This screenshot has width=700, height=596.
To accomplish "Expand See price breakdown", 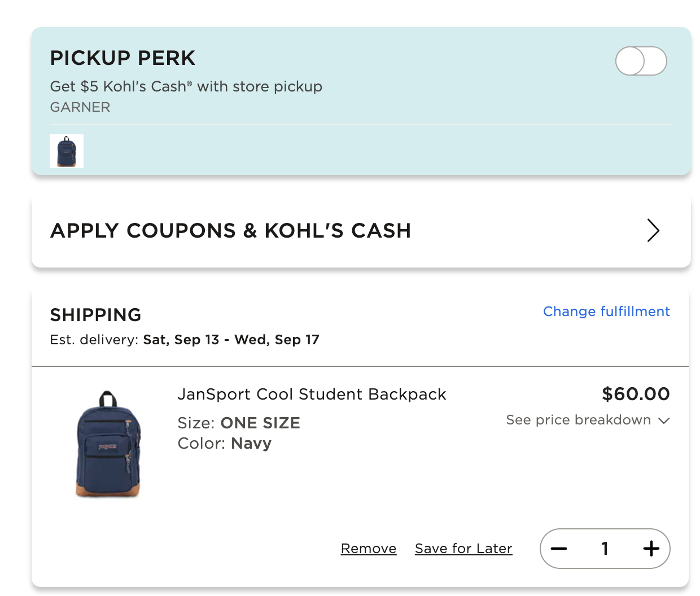I will (579, 420).
